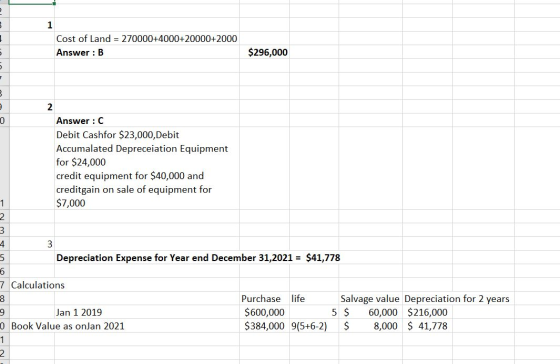The width and height of the screenshot is (560, 364).
Task: Click the $ 41,778 cell in the Book Value row
Action: coord(427,326)
